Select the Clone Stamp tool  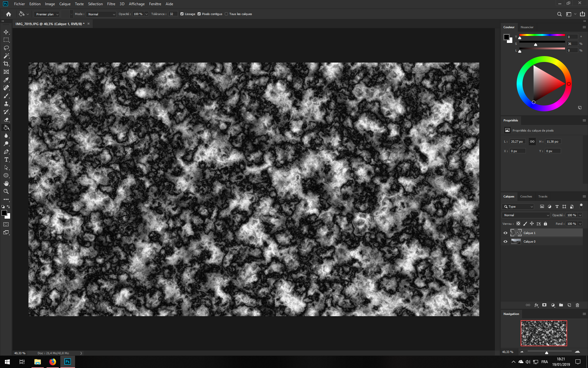tap(6, 104)
